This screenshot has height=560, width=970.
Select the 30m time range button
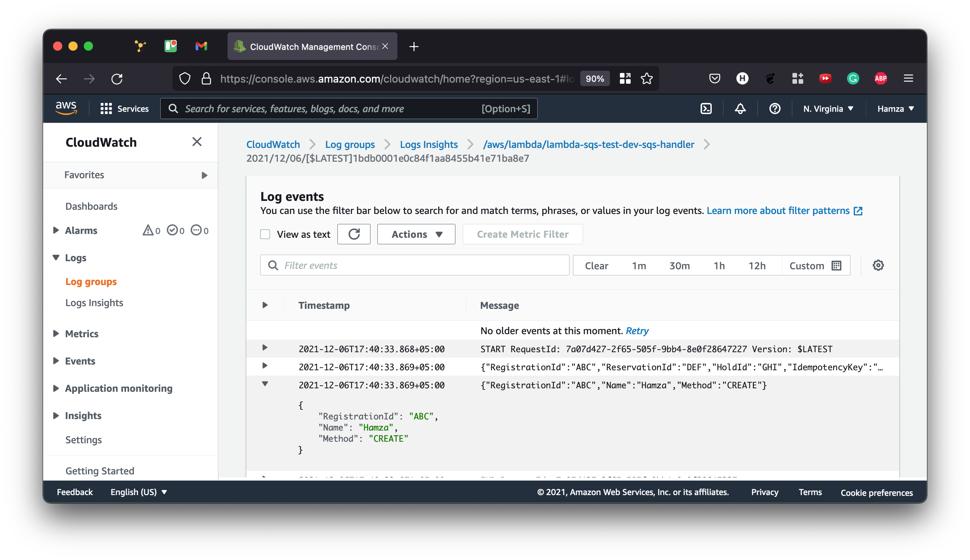(x=679, y=266)
